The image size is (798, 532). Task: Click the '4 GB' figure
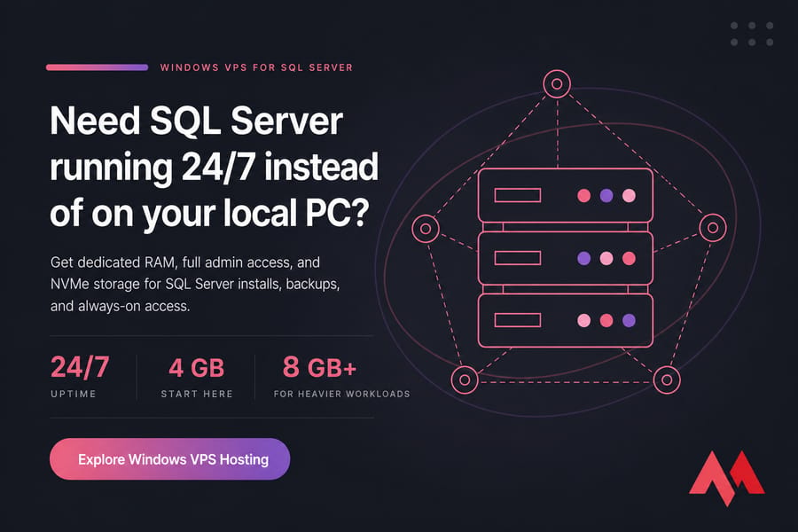pyautogui.click(x=197, y=368)
